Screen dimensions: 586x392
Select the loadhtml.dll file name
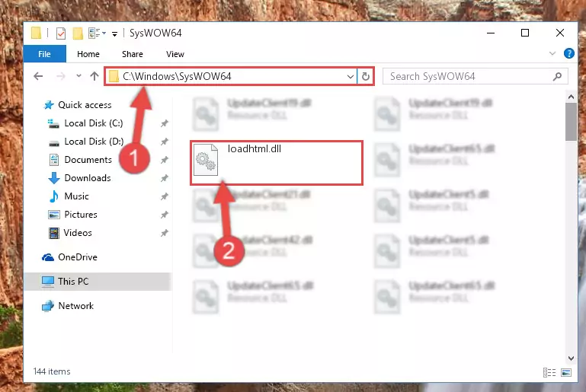[x=254, y=149]
